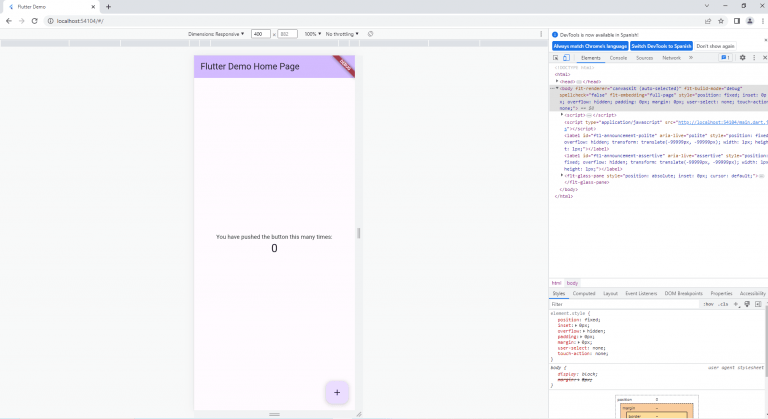
Task: Click Always match Chrome's language button
Action: tap(590, 46)
